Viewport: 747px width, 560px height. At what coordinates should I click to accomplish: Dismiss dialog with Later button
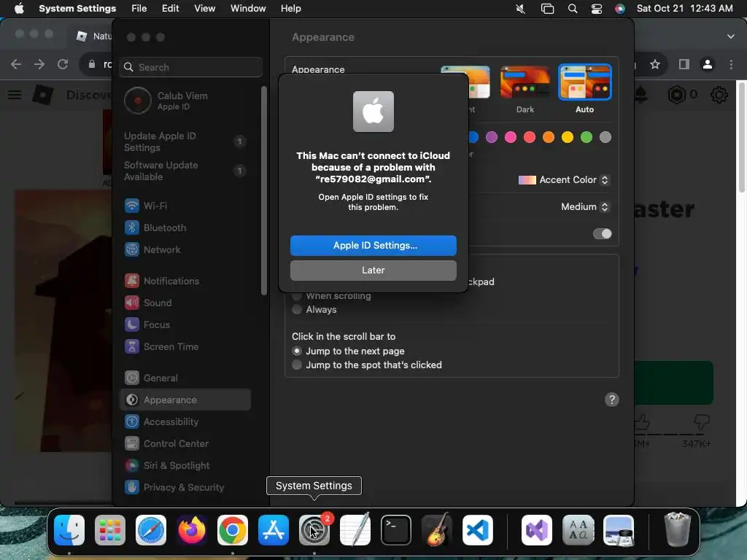click(373, 270)
